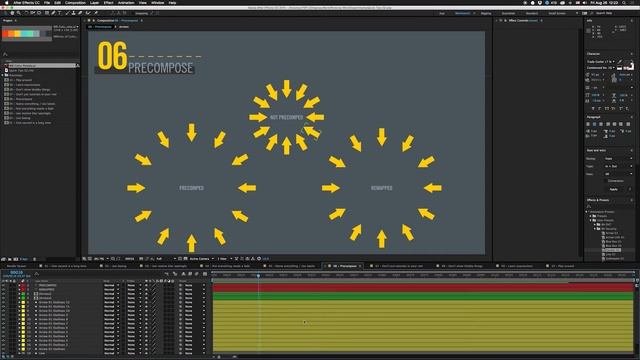Select the Zoom tool
Viewport: 640px width, 360px height.
[19, 13]
